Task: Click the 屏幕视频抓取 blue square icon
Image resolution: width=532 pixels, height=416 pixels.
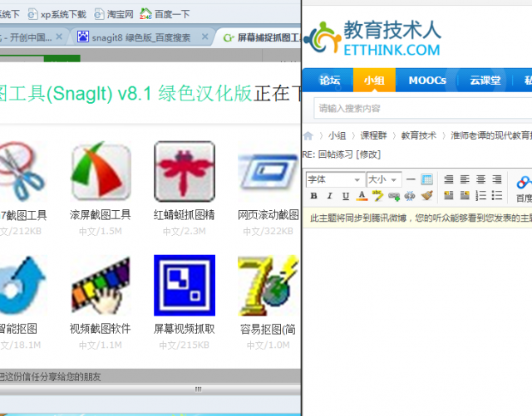Action: (x=184, y=285)
